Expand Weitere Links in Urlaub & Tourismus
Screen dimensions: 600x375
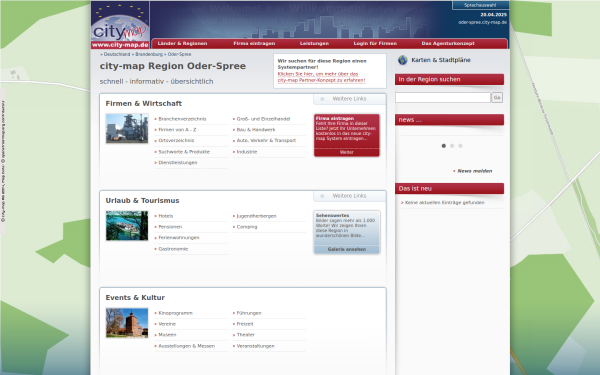(349, 196)
